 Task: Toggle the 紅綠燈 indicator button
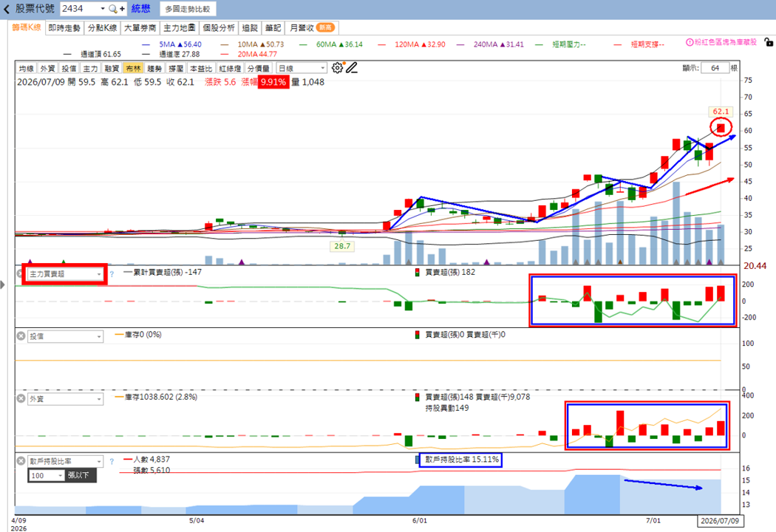(x=230, y=68)
